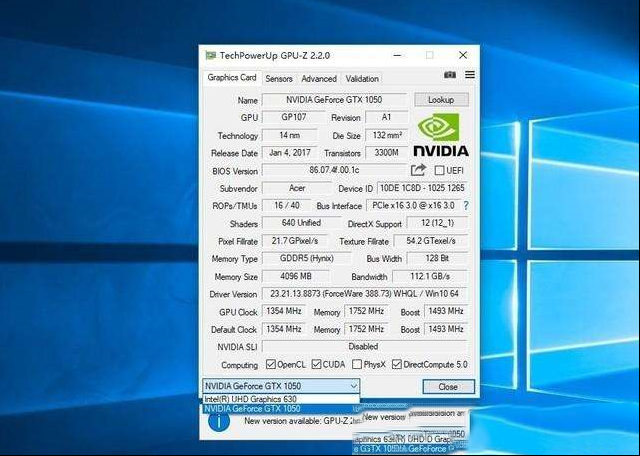Switch to the Graphics Card tab
Screen dimensions: 640x456
click(x=232, y=78)
